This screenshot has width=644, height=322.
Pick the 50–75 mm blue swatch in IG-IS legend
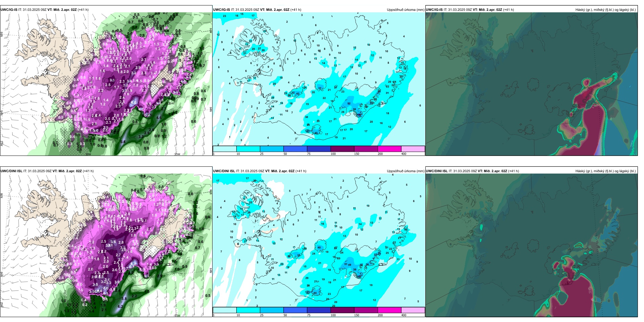pyautogui.click(x=295, y=149)
